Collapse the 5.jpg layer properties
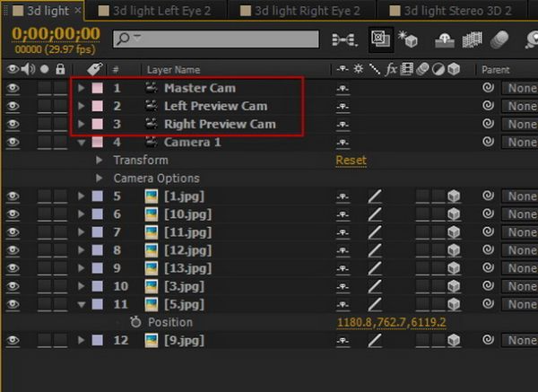This screenshot has width=538, height=392. pos(82,304)
